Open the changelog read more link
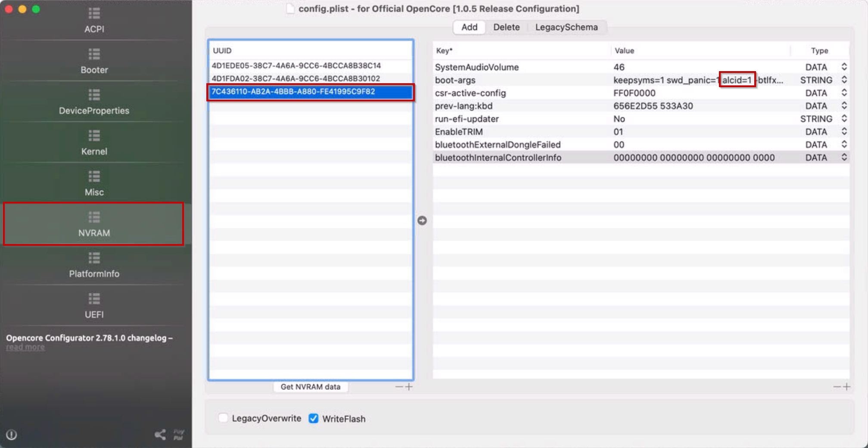868x448 pixels. 25,347
